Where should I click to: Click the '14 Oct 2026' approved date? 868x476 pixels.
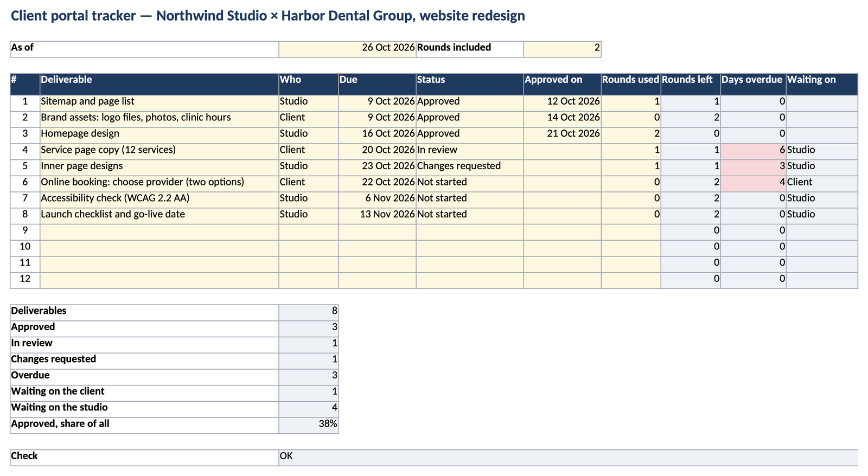pyautogui.click(x=562, y=120)
